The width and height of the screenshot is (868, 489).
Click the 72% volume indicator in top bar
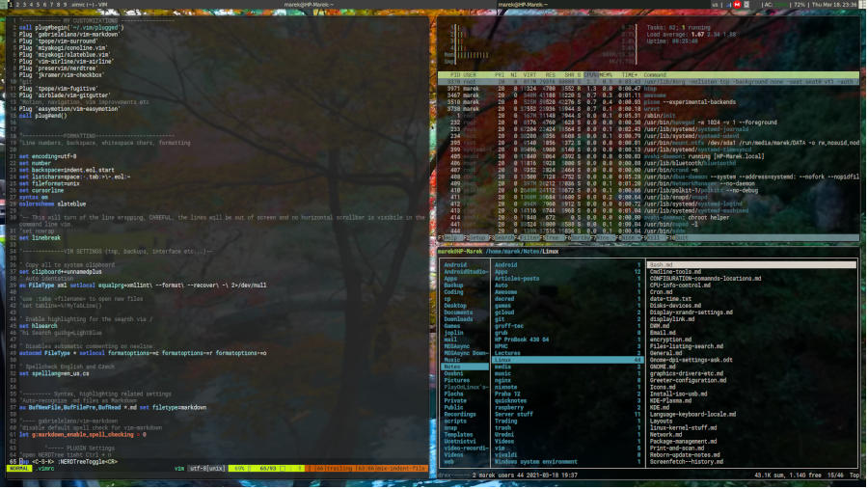pos(799,4)
